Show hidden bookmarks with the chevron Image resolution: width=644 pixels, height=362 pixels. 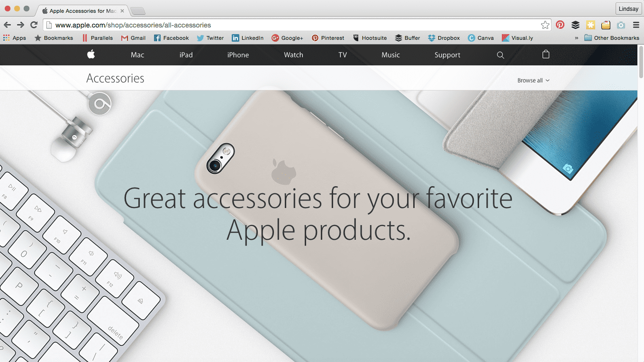click(576, 38)
